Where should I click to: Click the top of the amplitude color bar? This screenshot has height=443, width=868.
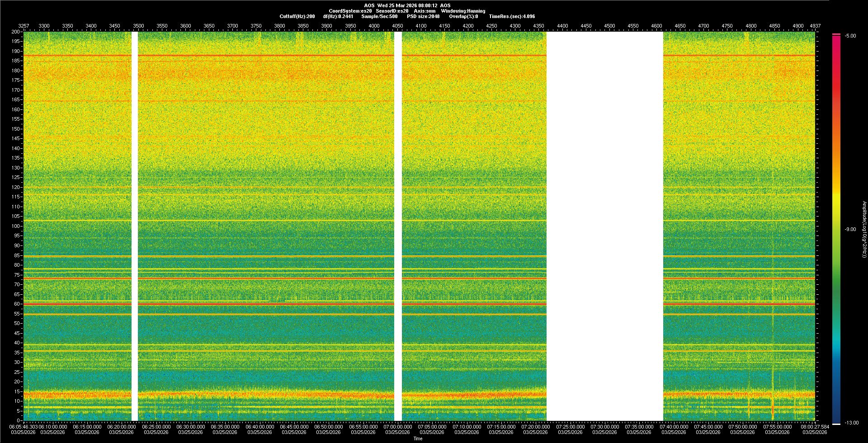tap(836, 35)
